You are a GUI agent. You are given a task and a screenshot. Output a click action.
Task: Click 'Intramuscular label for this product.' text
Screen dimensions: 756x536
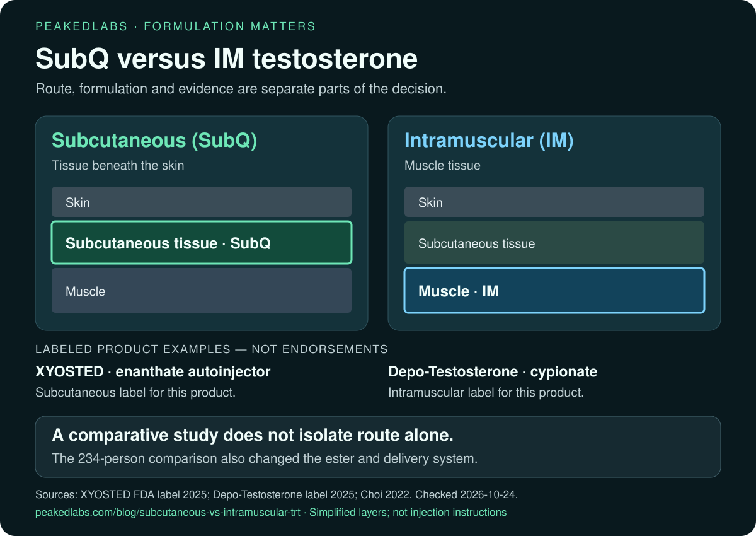click(486, 392)
